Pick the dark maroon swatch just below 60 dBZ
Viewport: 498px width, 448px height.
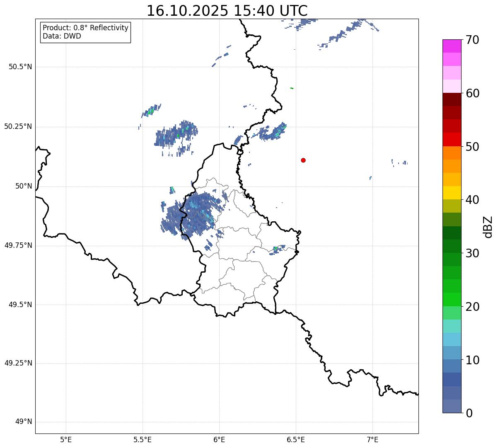(x=452, y=99)
